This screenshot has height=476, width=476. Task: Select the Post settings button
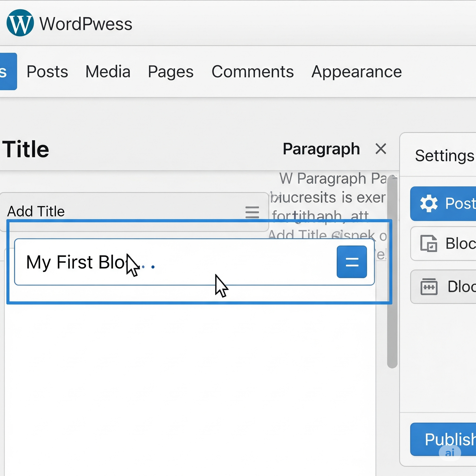tap(443, 204)
